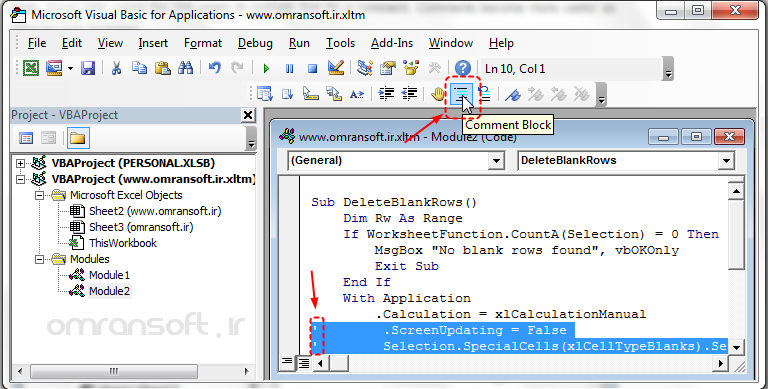This screenshot has width=768, height=389.
Task: Click the Comment Block button
Action: (x=461, y=95)
